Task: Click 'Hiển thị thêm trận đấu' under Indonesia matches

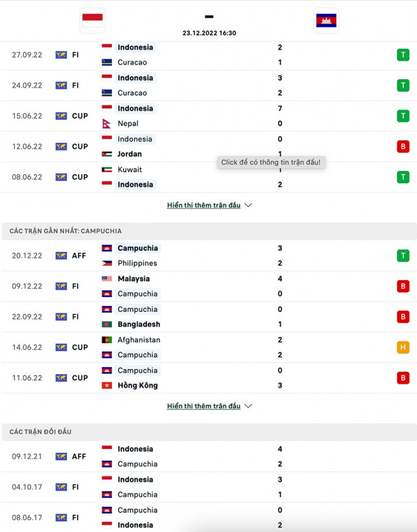Action: pyautogui.click(x=204, y=205)
